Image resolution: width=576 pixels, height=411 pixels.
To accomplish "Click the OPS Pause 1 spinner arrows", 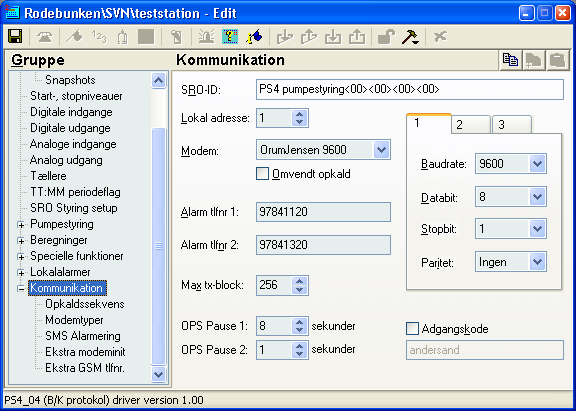I will [x=299, y=326].
